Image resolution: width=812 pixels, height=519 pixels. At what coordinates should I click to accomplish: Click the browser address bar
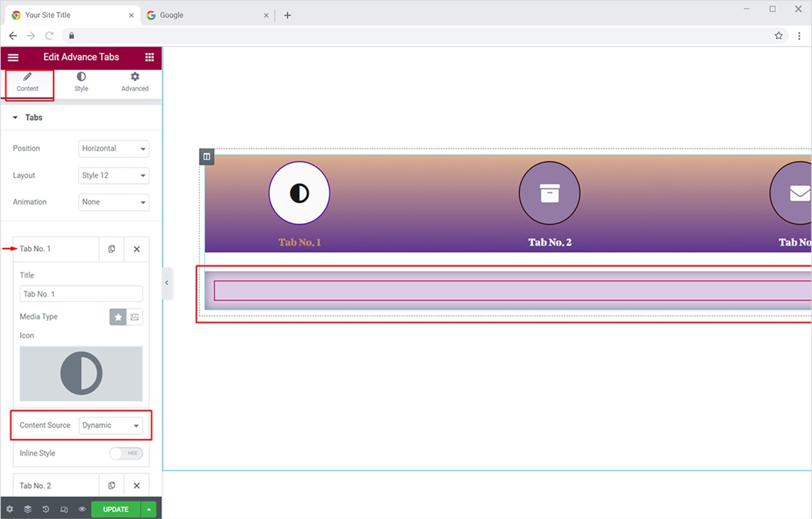coord(424,36)
